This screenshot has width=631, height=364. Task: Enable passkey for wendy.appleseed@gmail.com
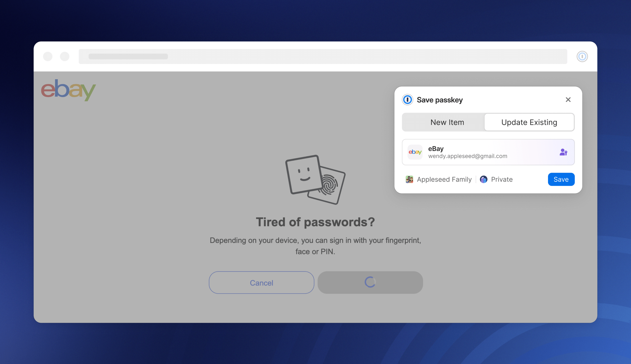pyautogui.click(x=561, y=179)
